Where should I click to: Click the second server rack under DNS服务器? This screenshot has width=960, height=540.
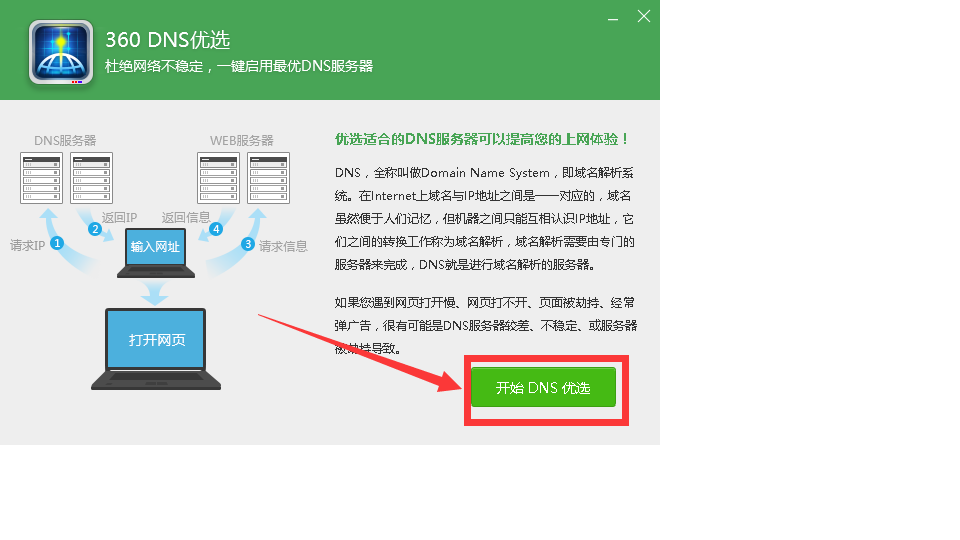pos(91,178)
